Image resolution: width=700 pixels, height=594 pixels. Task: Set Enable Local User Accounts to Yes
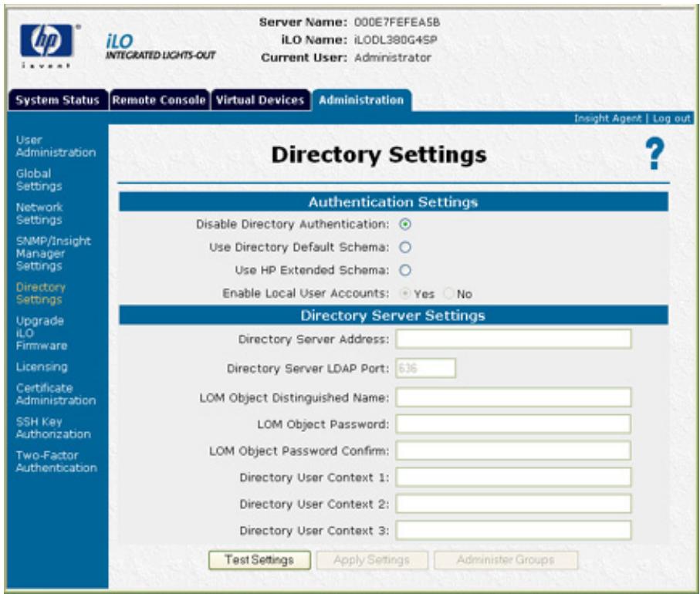pos(405,294)
